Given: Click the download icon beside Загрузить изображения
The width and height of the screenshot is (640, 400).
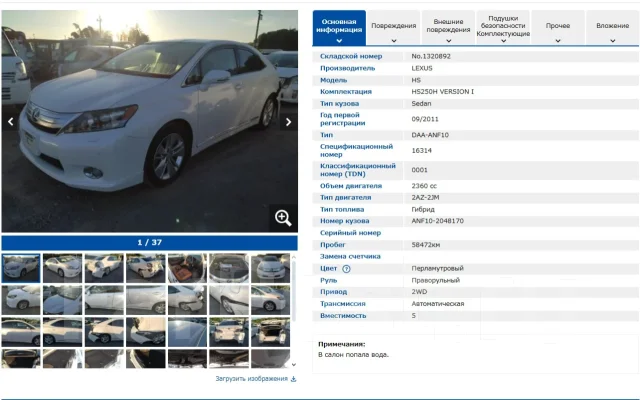Looking at the screenshot, I should [293, 379].
